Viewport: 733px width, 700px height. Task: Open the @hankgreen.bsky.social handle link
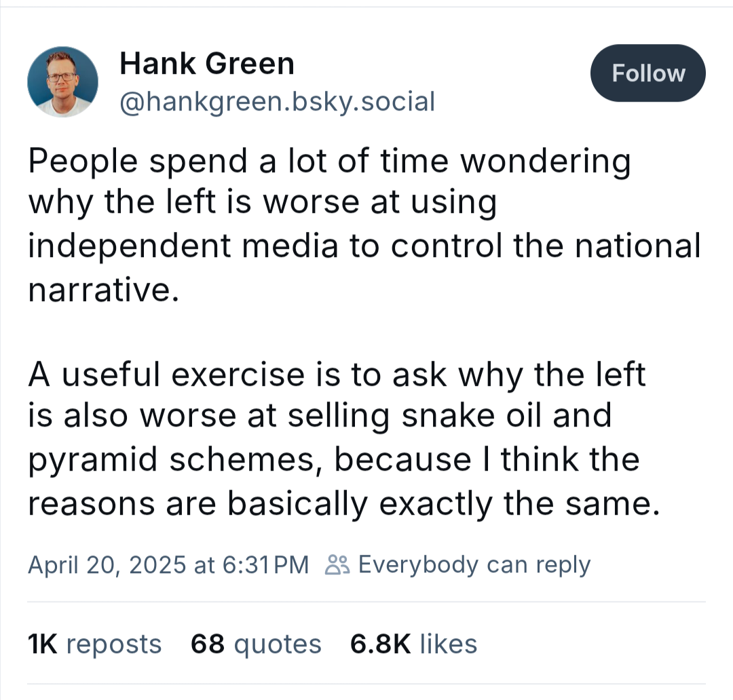click(x=277, y=102)
